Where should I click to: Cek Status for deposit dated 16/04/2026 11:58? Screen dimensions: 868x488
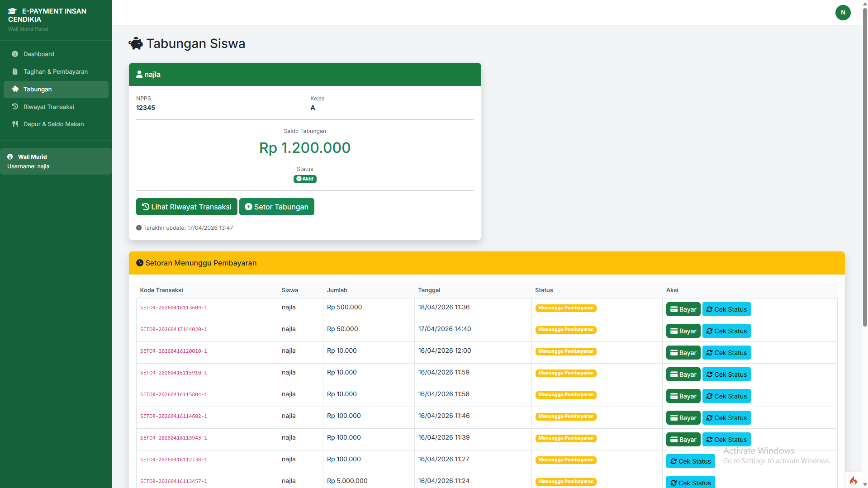point(726,396)
